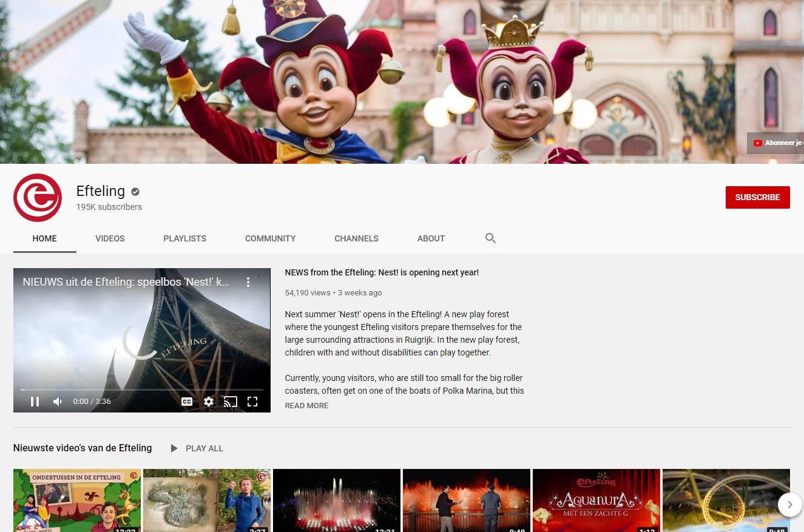Open the three-dot menu on the featured video
The image size is (804, 532).
pyautogui.click(x=248, y=282)
